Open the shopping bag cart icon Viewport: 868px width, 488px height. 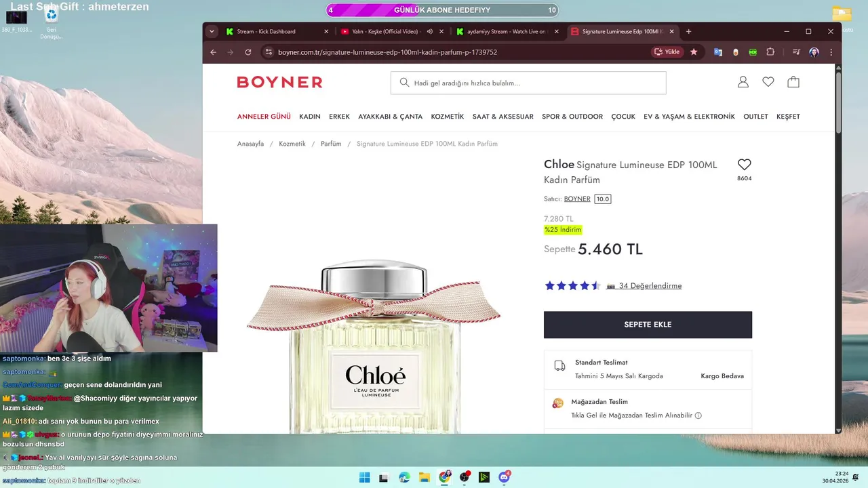[x=793, y=82]
